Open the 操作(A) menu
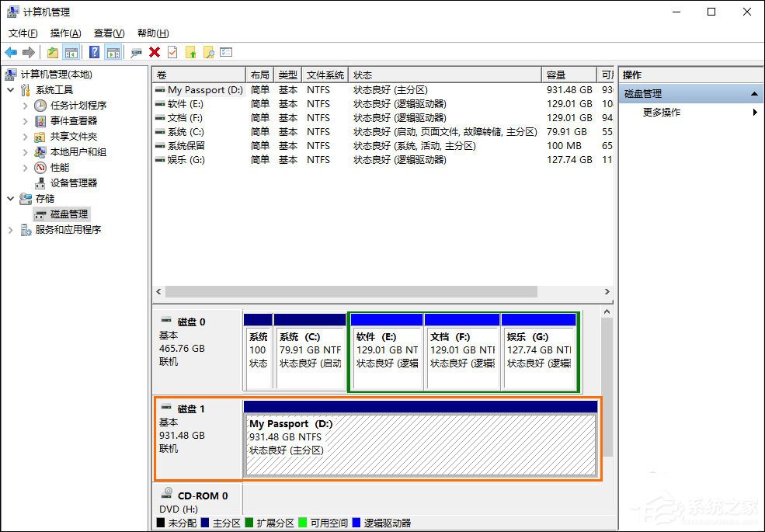Image resolution: width=765 pixels, height=532 pixels. coord(65,33)
